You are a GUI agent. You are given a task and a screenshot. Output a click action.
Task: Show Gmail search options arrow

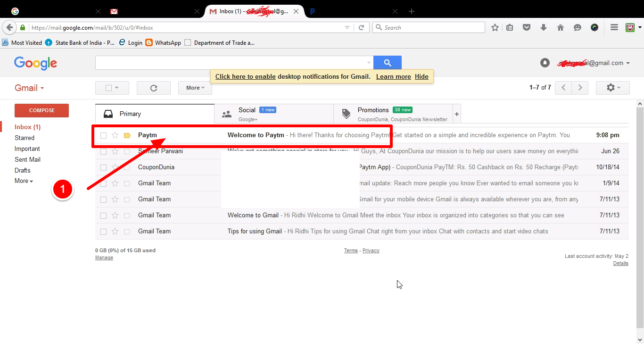[x=369, y=63]
